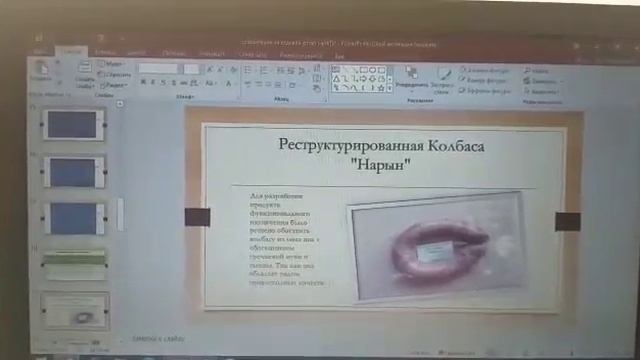Toggle Italic formatting (К)

[x=153, y=82]
